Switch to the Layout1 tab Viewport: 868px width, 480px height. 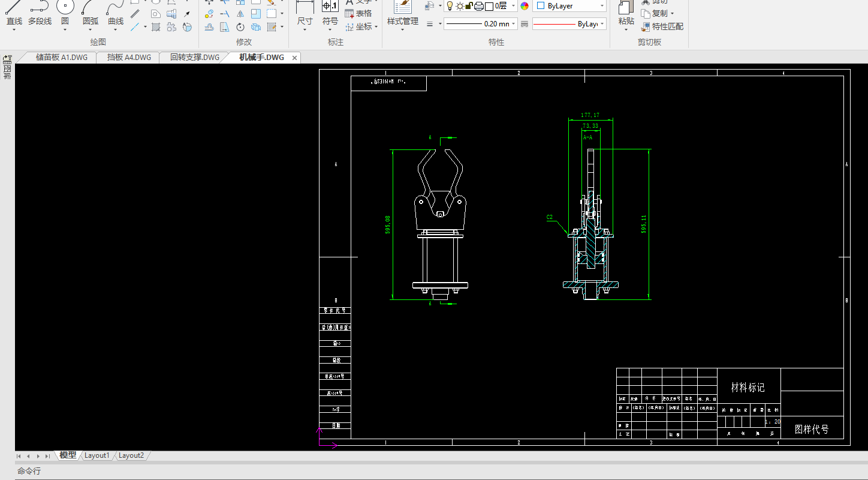tap(97, 455)
